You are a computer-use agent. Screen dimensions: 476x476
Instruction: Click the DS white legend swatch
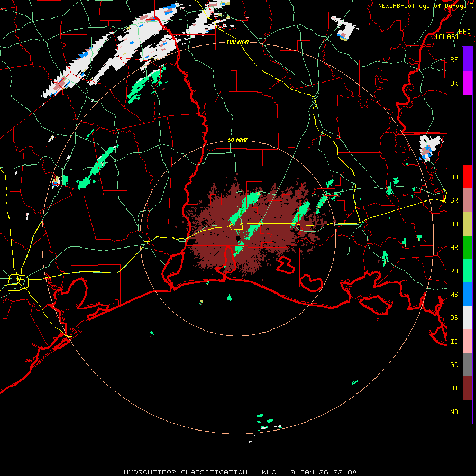[x=467, y=317]
